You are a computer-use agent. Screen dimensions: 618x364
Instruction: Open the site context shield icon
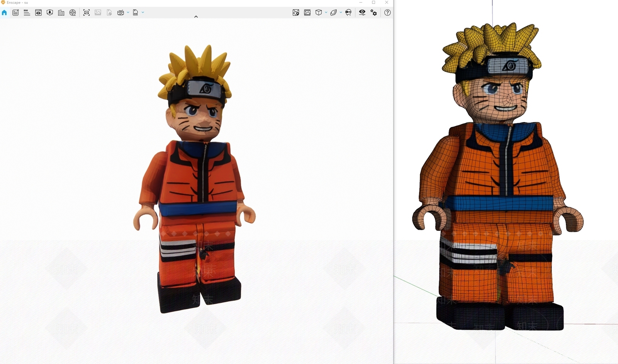pos(50,13)
